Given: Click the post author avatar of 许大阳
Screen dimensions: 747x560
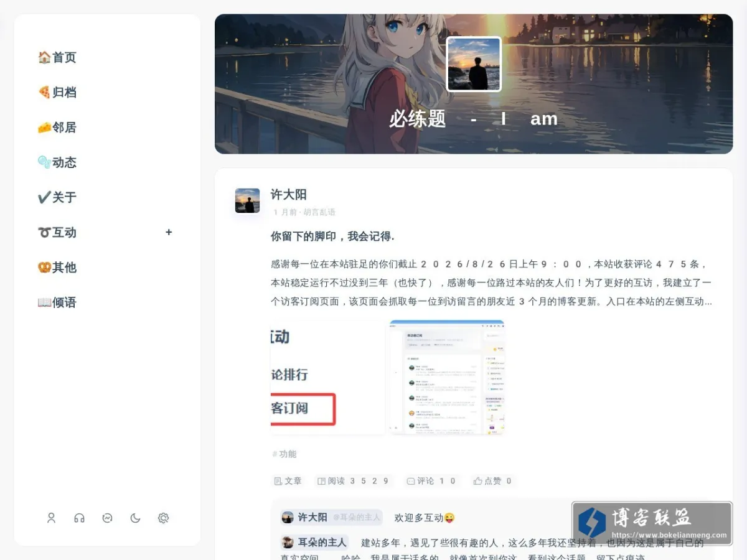Looking at the screenshot, I should [247, 201].
